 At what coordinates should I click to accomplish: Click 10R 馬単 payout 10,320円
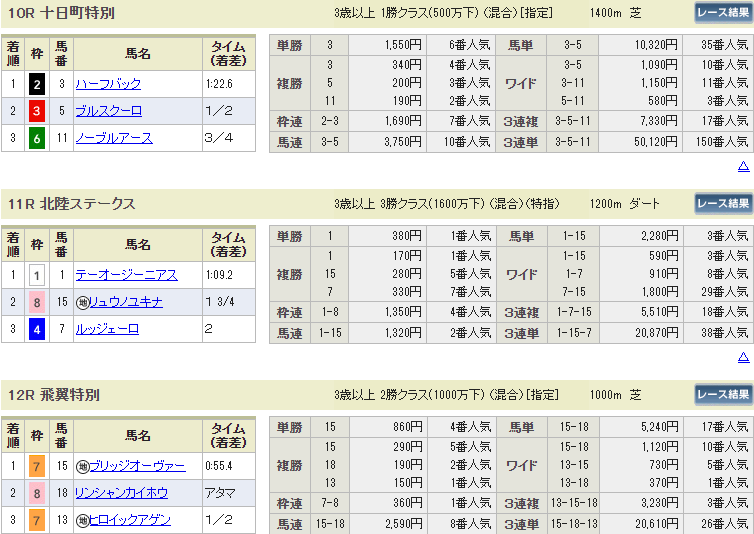[x=656, y=45]
